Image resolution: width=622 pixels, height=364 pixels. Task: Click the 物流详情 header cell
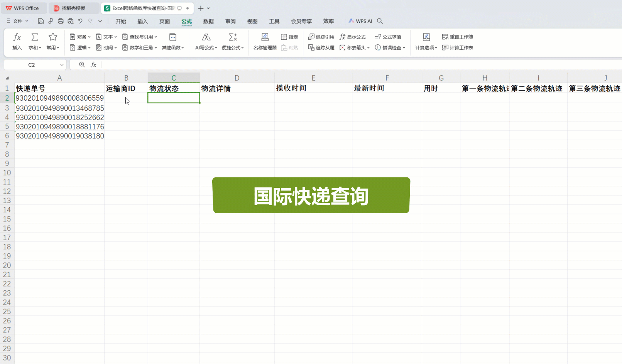coord(237,88)
